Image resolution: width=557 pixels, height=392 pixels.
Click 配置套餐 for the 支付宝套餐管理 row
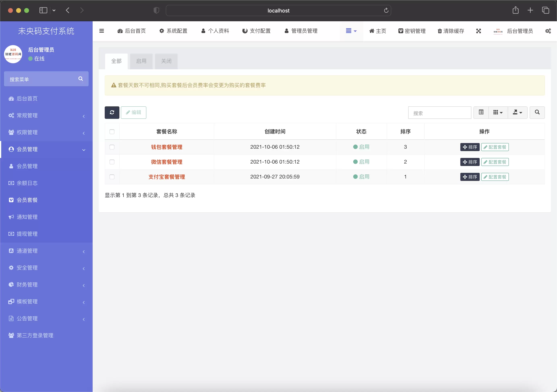pos(495,177)
